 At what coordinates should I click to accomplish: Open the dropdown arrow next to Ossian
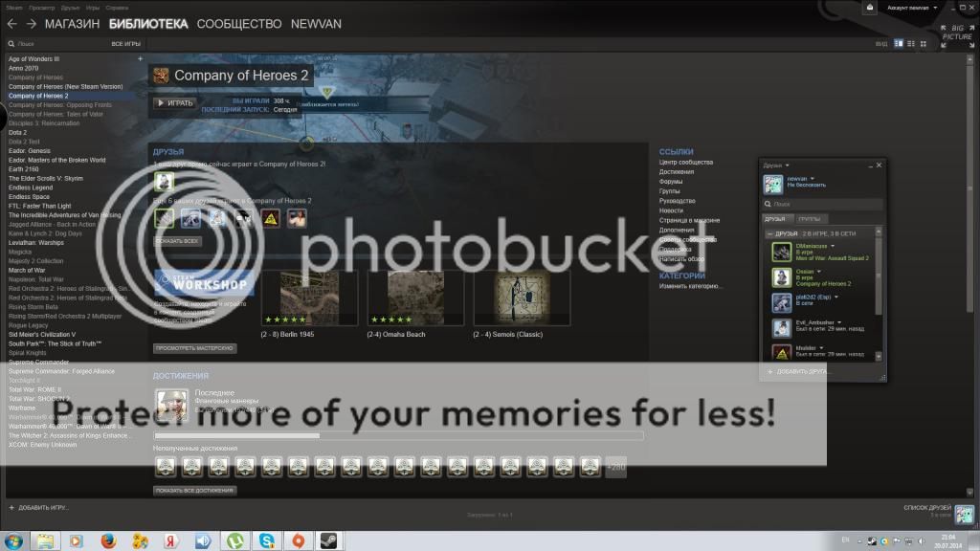[x=819, y=272]
